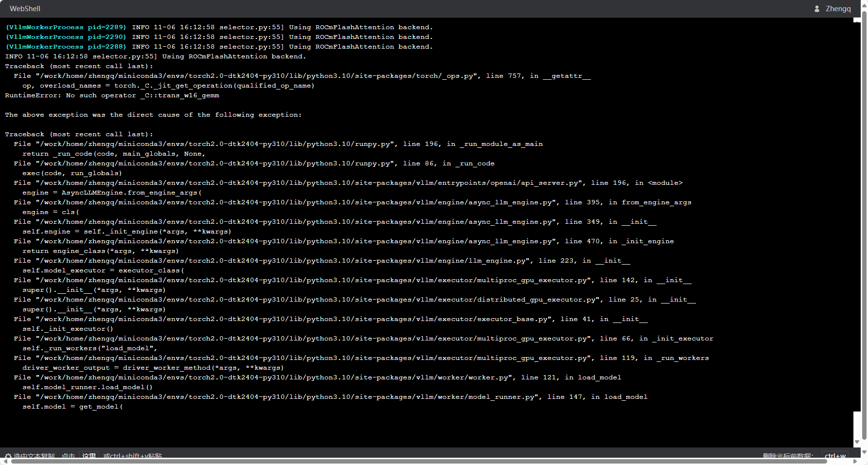Click the 这里 paste button
This screenshot has width=868, height=465.
point(89,455)
